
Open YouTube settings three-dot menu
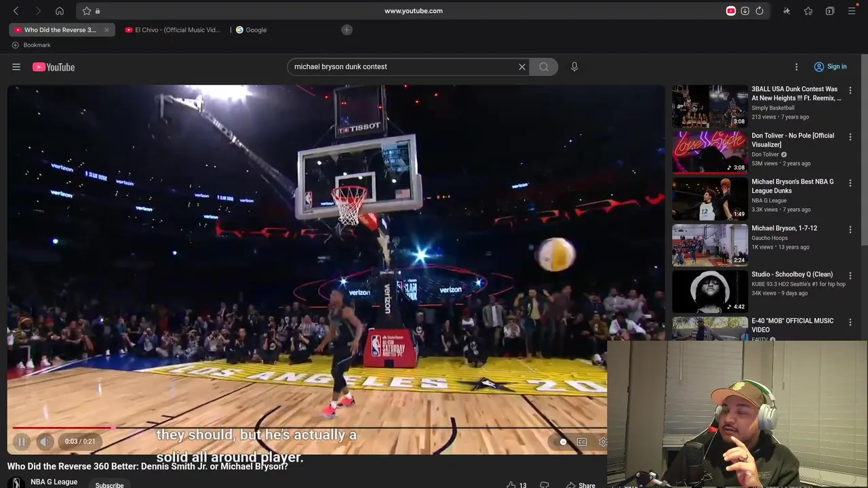pos(797,66)
